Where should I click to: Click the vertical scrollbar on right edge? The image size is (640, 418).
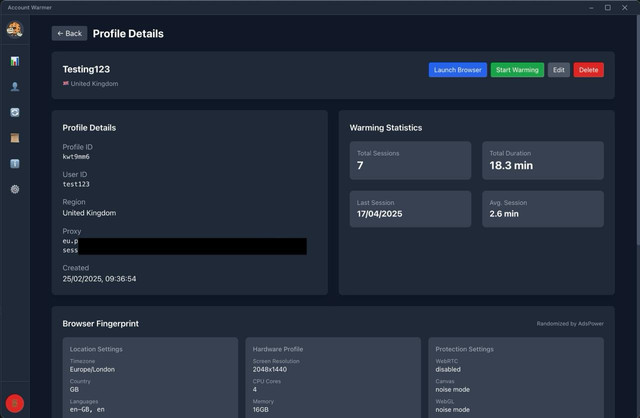coord(638,131)
